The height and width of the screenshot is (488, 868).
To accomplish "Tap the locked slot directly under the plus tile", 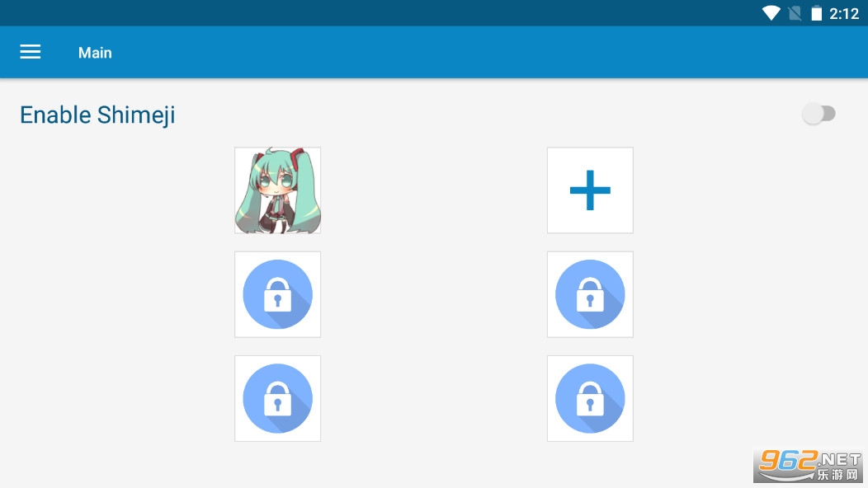I will coord(590,294).
